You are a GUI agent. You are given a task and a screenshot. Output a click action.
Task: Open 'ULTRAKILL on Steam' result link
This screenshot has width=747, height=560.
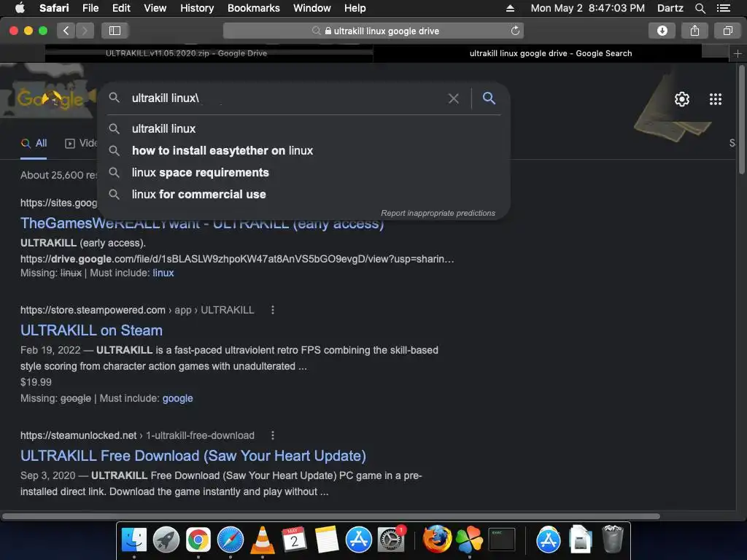(x=91, y=330)
